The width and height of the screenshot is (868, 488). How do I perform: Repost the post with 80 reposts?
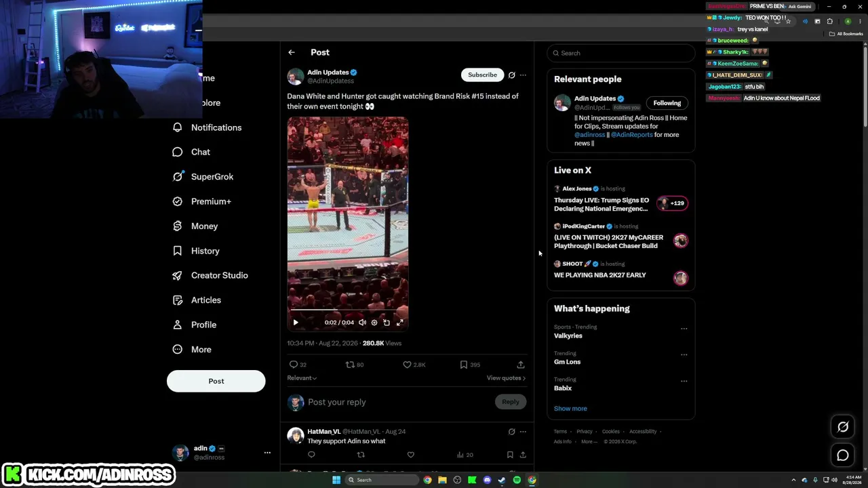(x=351, y=365)
